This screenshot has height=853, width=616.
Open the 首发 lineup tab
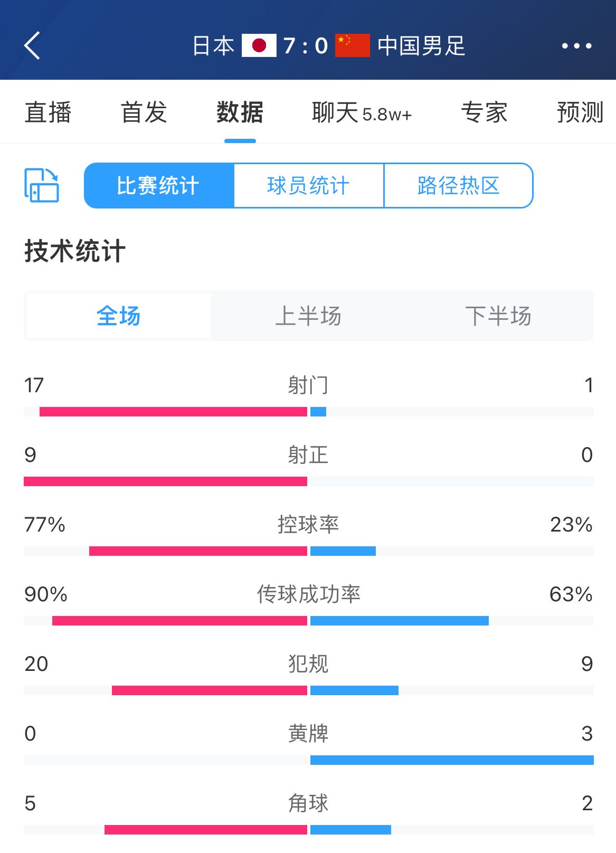coord(144,112)
